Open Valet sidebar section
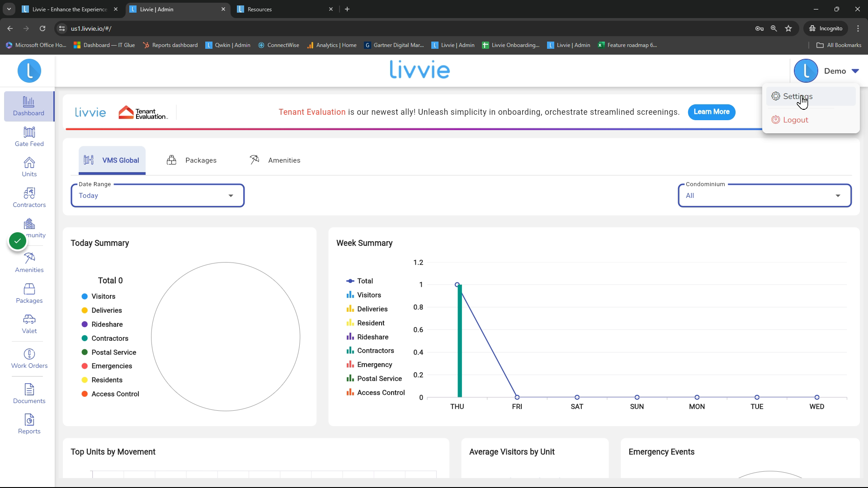 [29, 324]
